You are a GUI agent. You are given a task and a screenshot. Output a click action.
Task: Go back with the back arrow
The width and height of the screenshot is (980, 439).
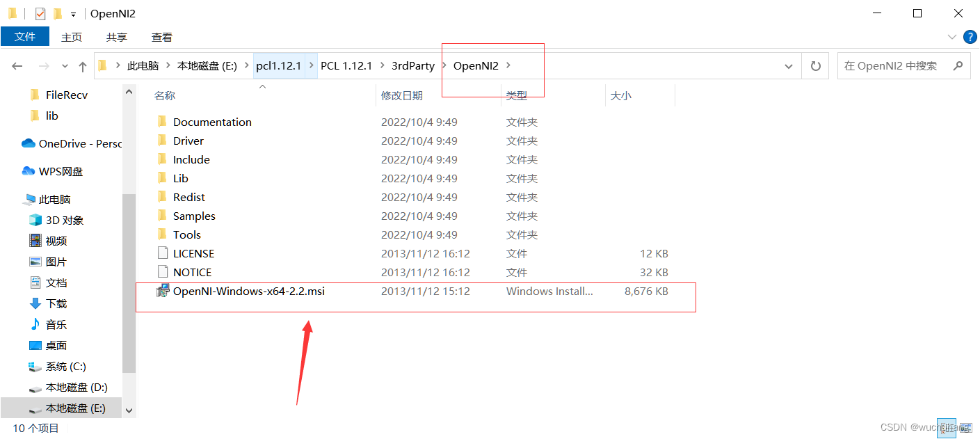pos(17,66)
